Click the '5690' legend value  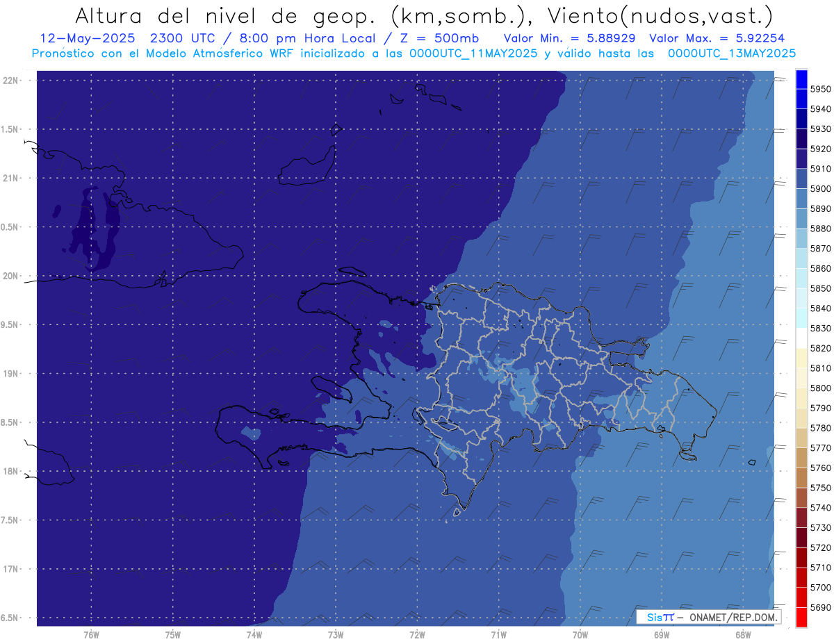(821, 607)
